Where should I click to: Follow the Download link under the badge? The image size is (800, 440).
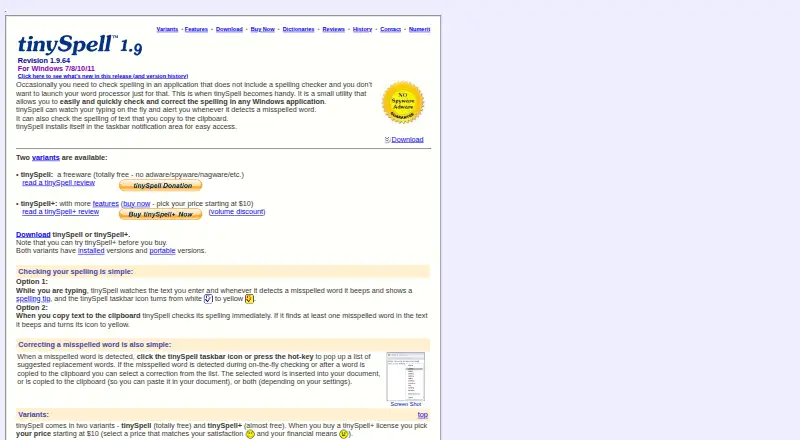tap(407, 139)
